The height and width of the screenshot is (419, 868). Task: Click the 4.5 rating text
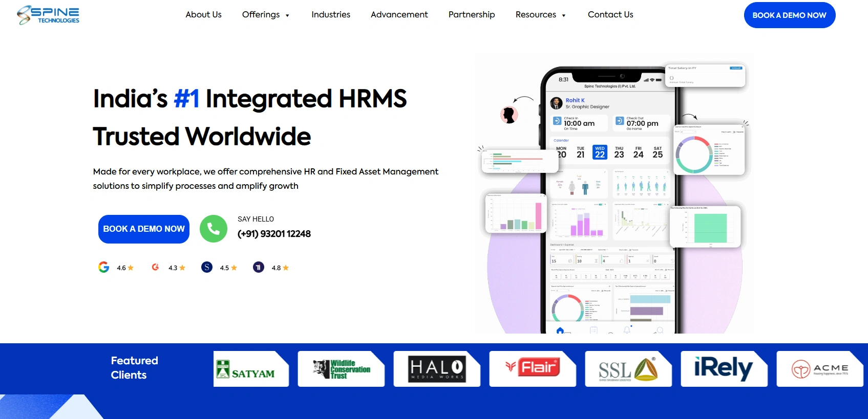pos(224,268)
